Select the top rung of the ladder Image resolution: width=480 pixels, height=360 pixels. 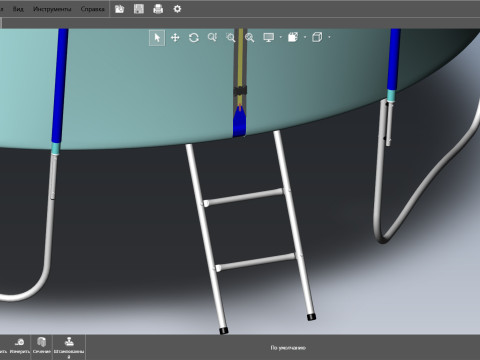coord(244,197)
